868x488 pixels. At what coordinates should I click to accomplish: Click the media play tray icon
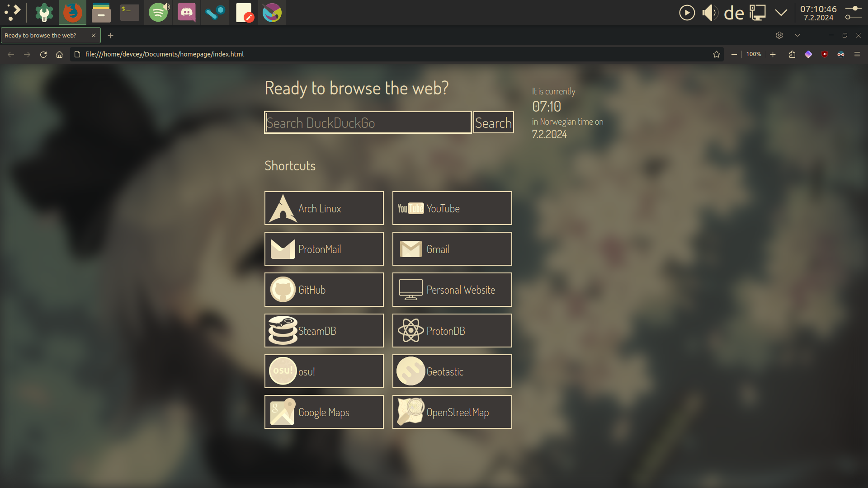point(687,13)
